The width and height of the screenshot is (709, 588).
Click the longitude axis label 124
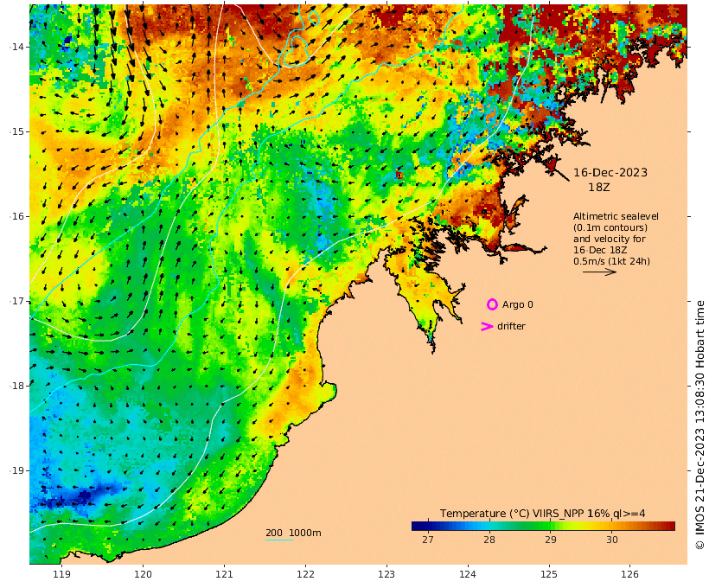(x=468, y=574)
